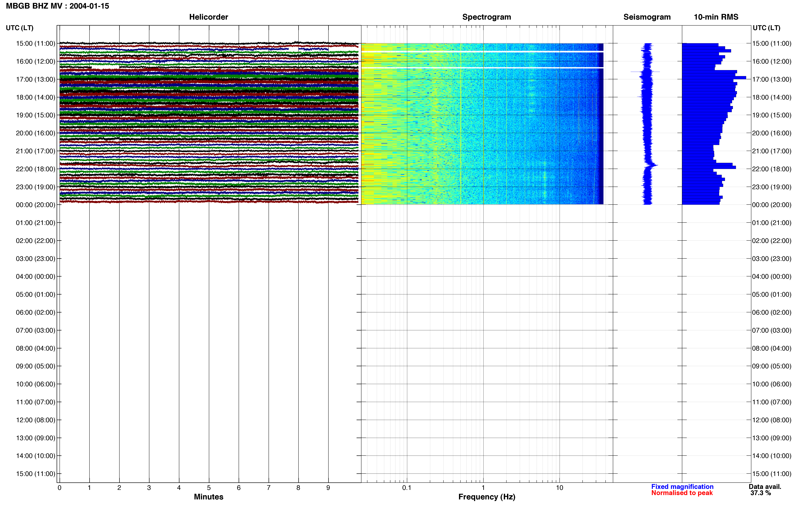812x508 pixels.
Task: Click the 00:00 (20:00) label on the RMS-side axis
Action: [772, 205]
